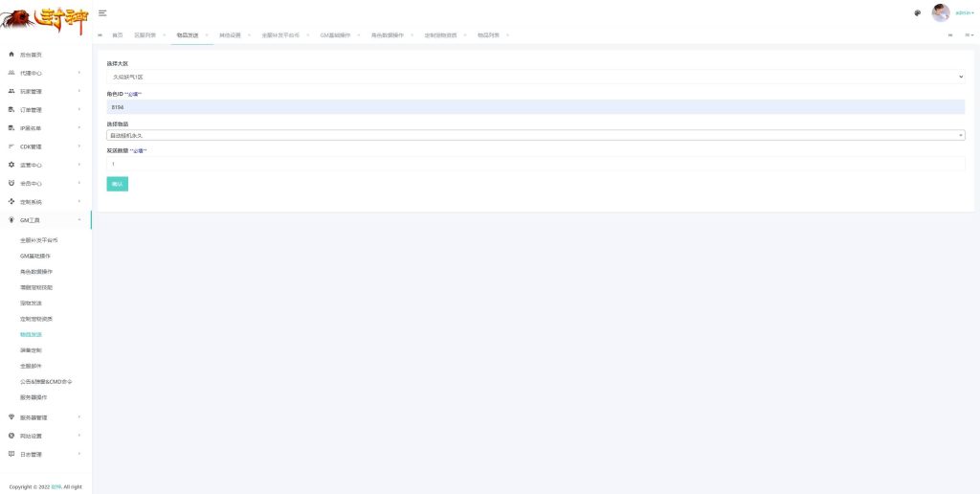
Task: Open the 选择物品 item dropdown
Action: (535, 135)
